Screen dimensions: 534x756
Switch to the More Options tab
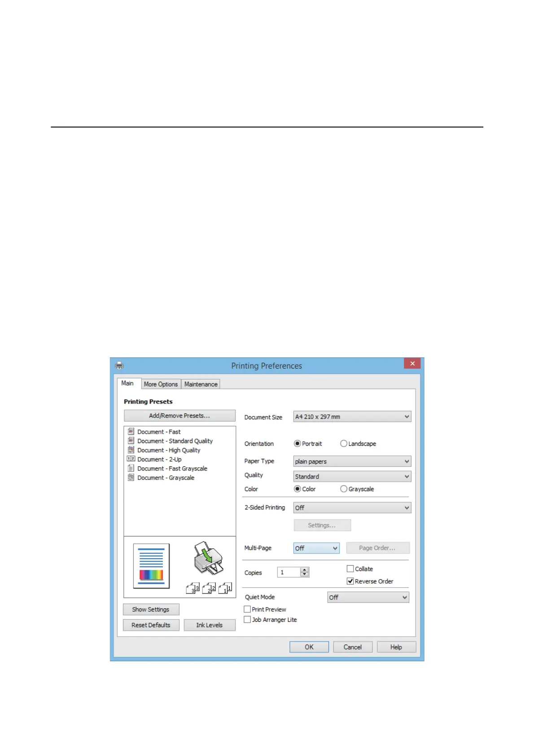point(161,384)
